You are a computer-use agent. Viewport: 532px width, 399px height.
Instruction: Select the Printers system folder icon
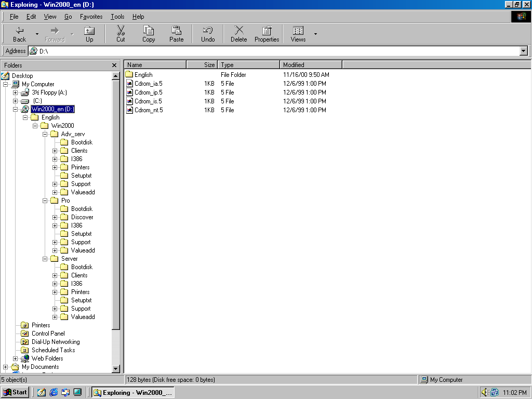[24, 325]
